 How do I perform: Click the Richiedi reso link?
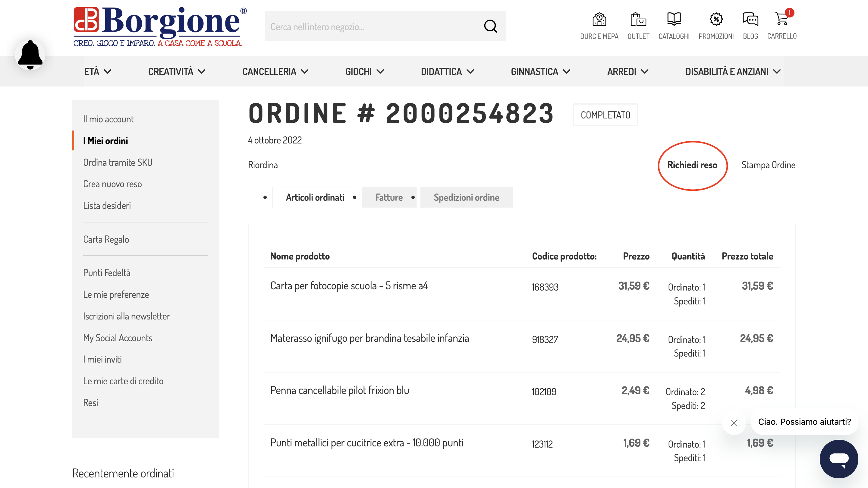click(x=692, y=165)
